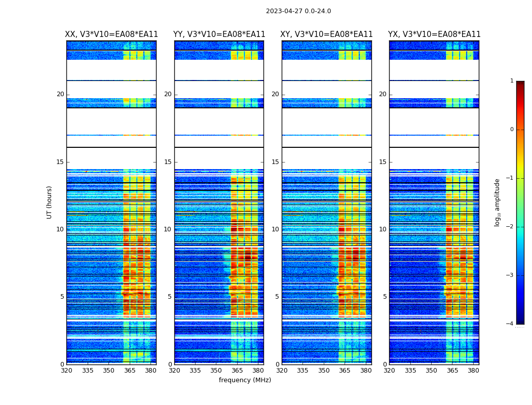Click the UT (hours) y-axis label
This screenshot has width=532, height=405.
pos(50,202)
